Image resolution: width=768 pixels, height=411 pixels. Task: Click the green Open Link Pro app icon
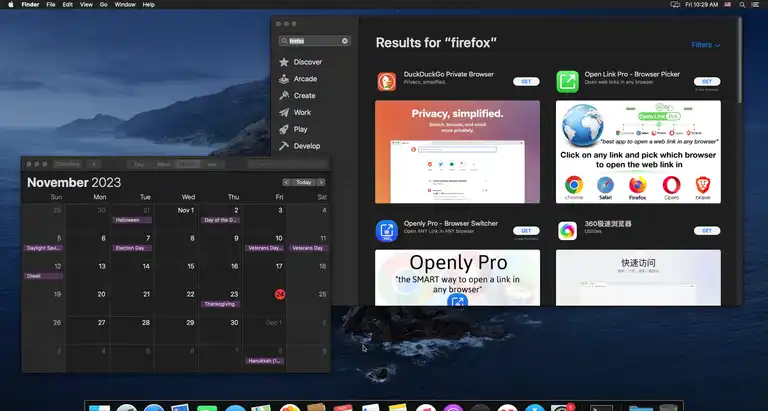pyautogui.click(x=567, y=81)
